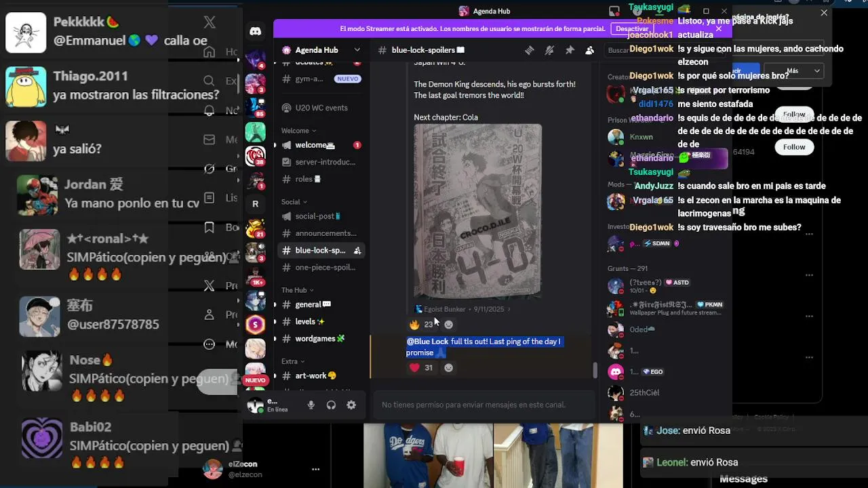
Task: Mute microphone in Discord user panel
Action: (311, 405)
